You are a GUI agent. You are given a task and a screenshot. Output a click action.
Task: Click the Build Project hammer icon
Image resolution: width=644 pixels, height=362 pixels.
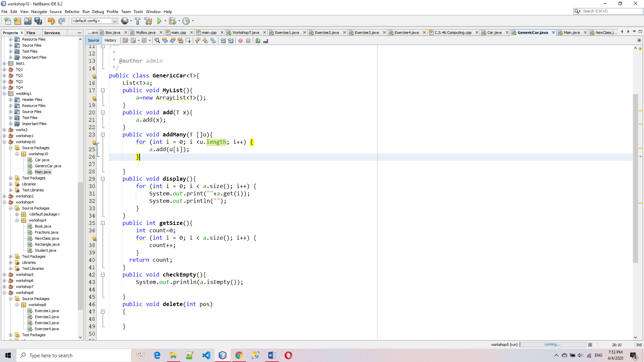click(138, 21)
